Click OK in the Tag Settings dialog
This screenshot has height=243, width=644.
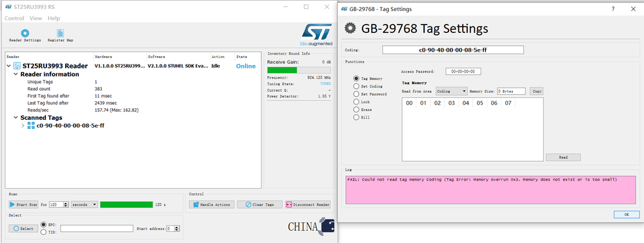[627, 214]
